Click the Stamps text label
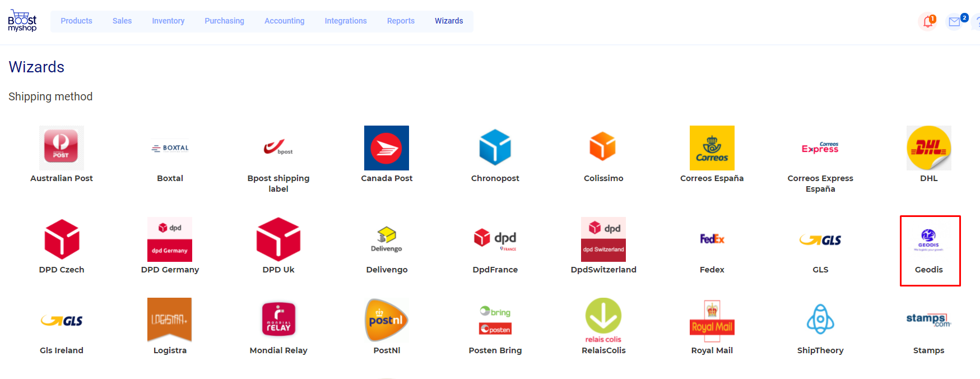Viewport: 980px width, 379px height. coord(929,350)
